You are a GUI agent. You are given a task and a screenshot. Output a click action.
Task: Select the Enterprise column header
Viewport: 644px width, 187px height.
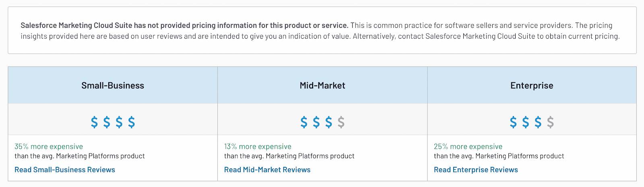(x=532, y=85)
